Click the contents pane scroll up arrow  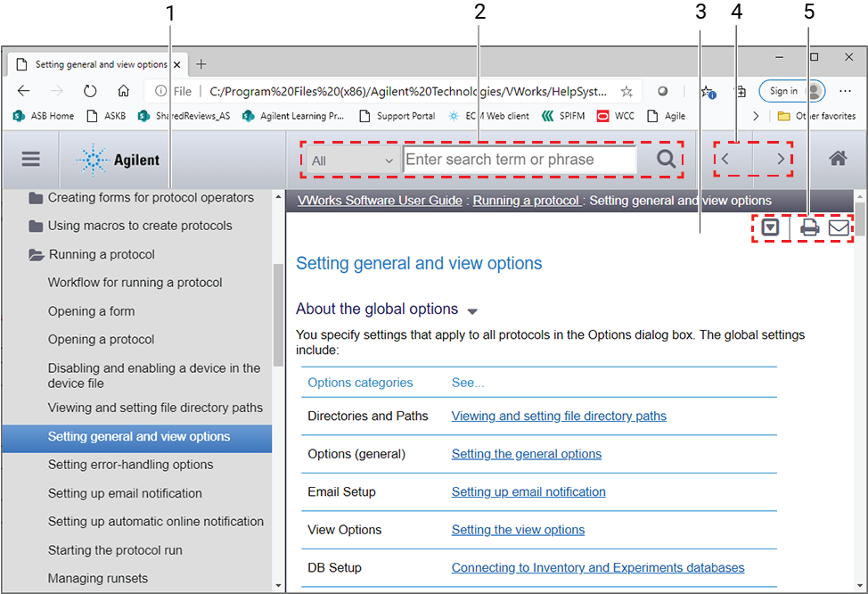click(x=278, y=197)
